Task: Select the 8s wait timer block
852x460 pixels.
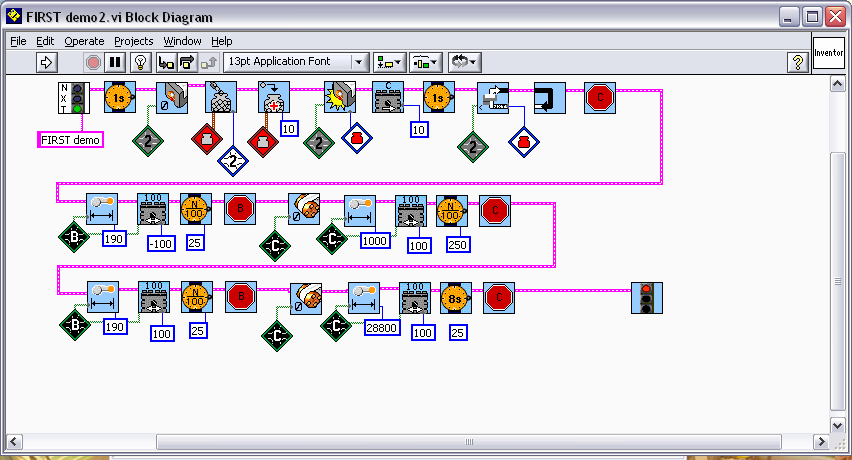Action: tap(455, 298)
